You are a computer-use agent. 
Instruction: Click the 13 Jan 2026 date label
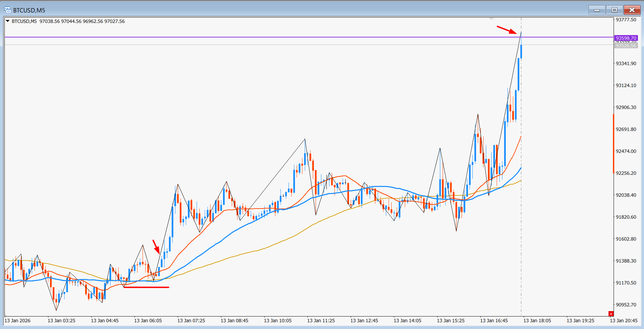point(18,321)
